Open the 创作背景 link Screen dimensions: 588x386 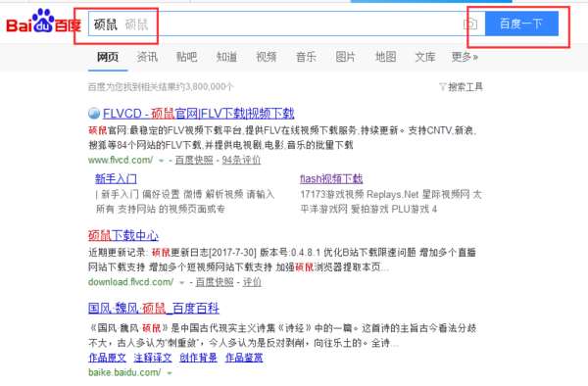[198, 358]
